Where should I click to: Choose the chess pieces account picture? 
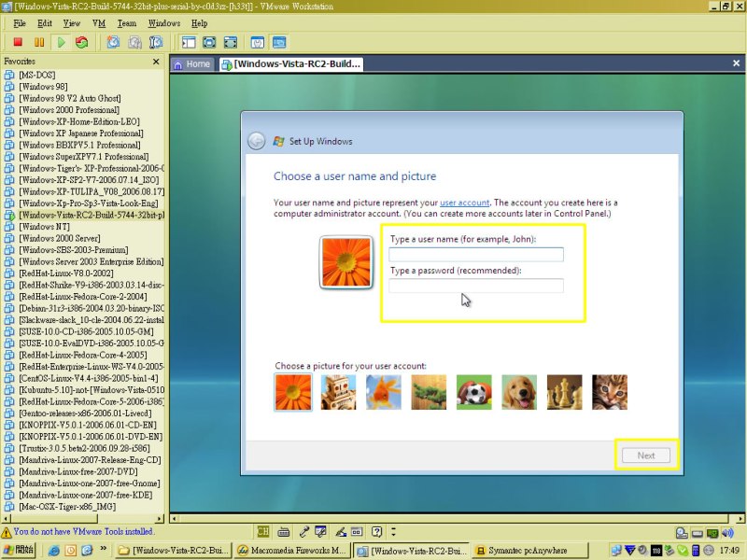(x=565, y=392)
